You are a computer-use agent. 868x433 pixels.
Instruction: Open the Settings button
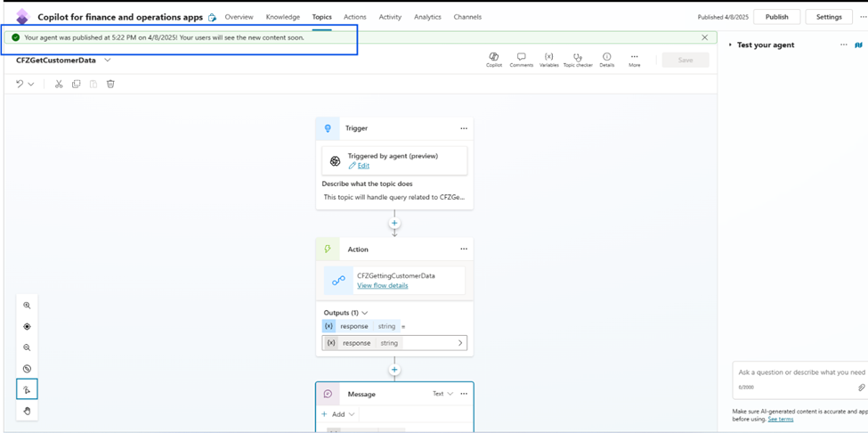(829, 17)
